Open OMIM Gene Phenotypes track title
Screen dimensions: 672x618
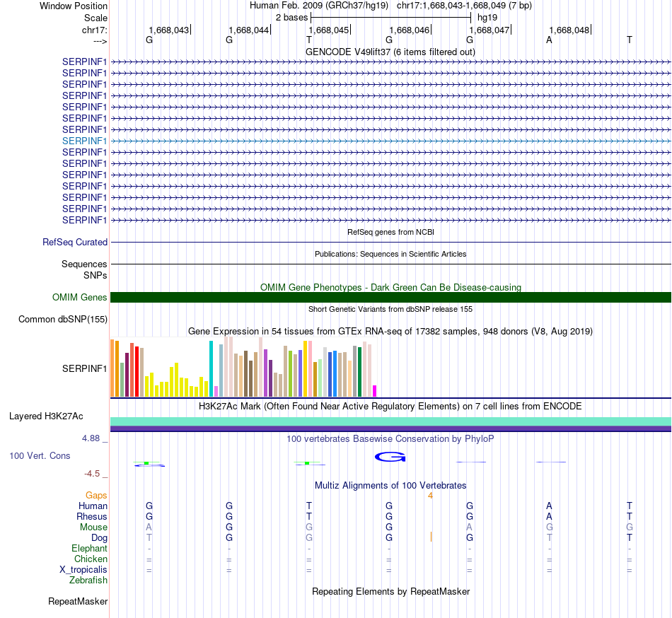pos(390,287)
